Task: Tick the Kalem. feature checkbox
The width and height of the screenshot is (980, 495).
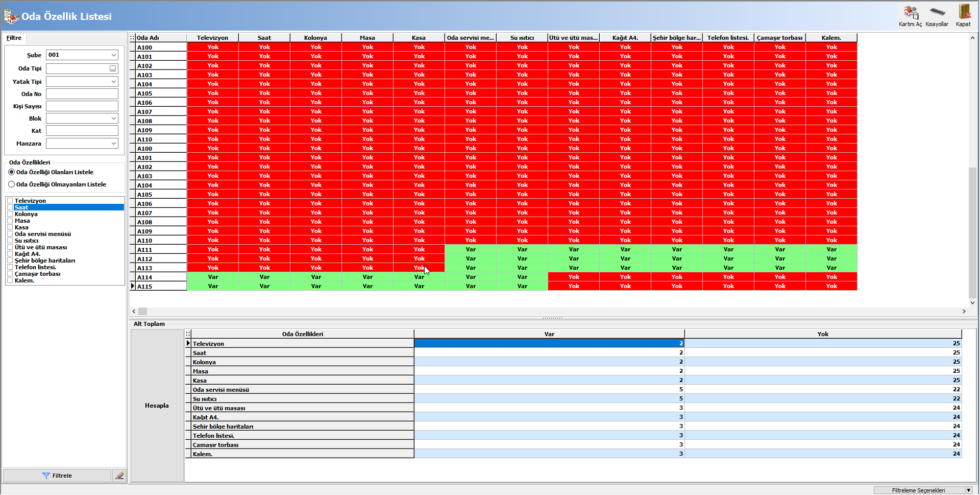Action: pos(10,280)
